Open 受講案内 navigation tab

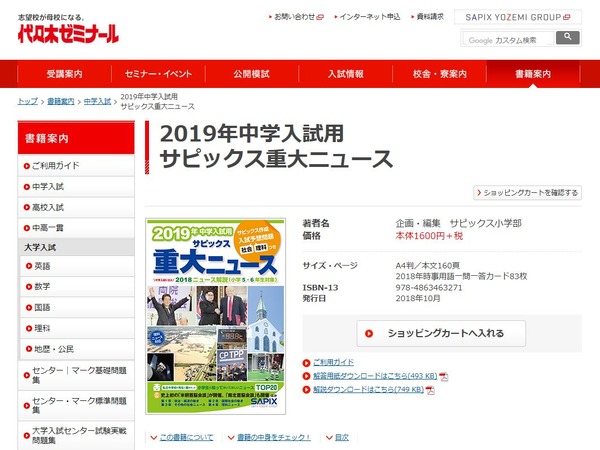(x=64, y=74)
